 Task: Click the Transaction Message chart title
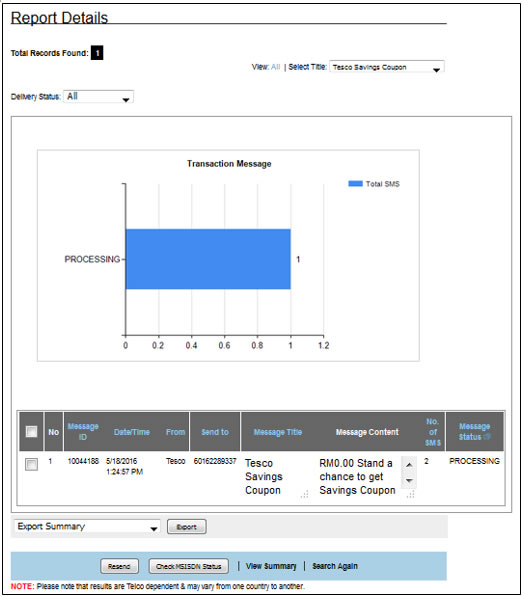(x=229, y=164)
